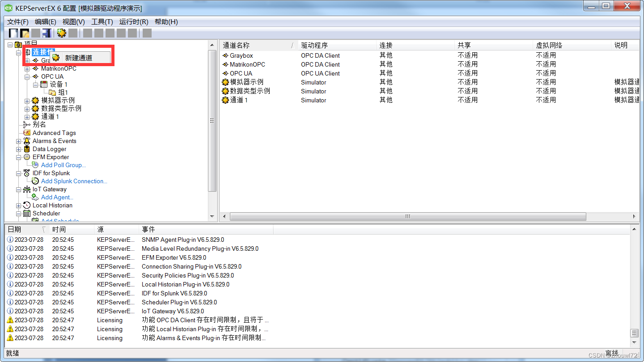Click the Add Agent... link
This screenshot has height=362, width=644.
[x=56, y=197]
